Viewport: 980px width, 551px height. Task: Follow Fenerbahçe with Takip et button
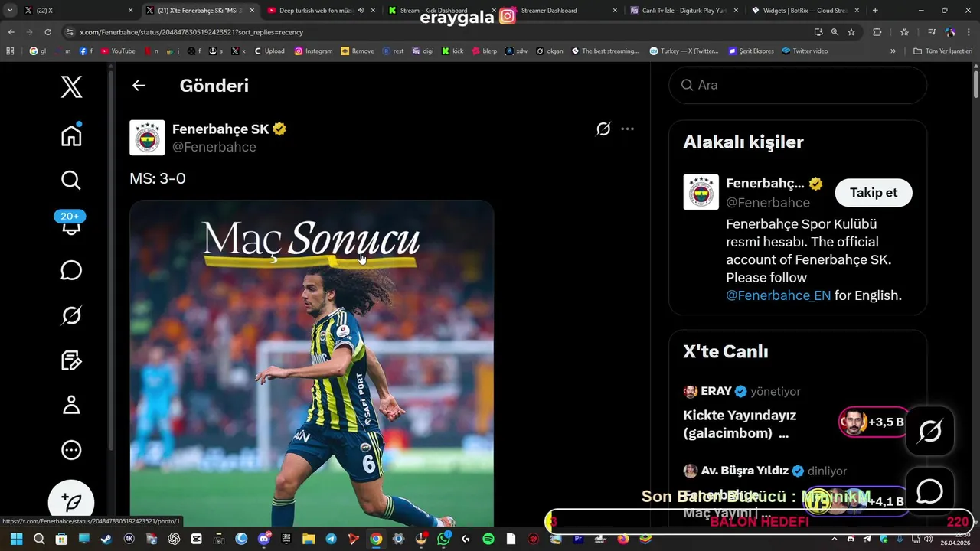pos(874,193)
